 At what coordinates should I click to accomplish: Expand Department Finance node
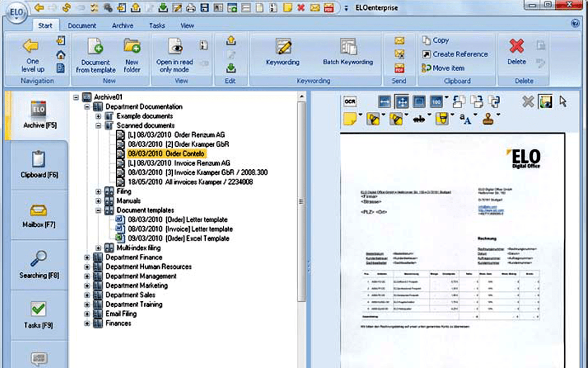pos(87,257)
